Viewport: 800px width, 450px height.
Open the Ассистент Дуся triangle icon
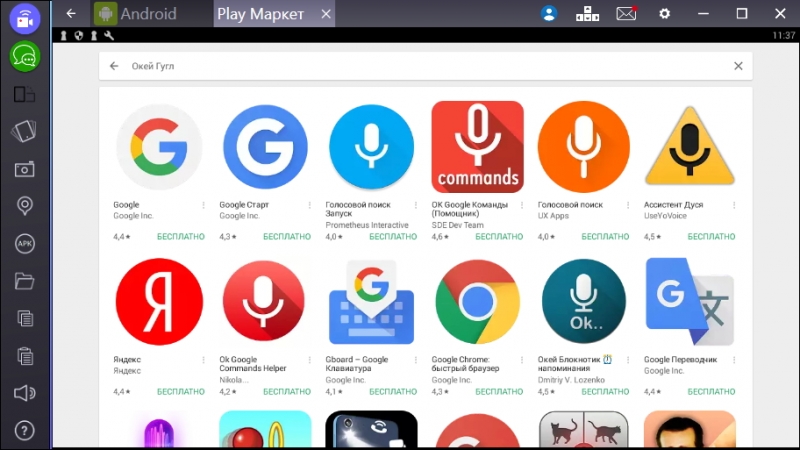point(690,146)
